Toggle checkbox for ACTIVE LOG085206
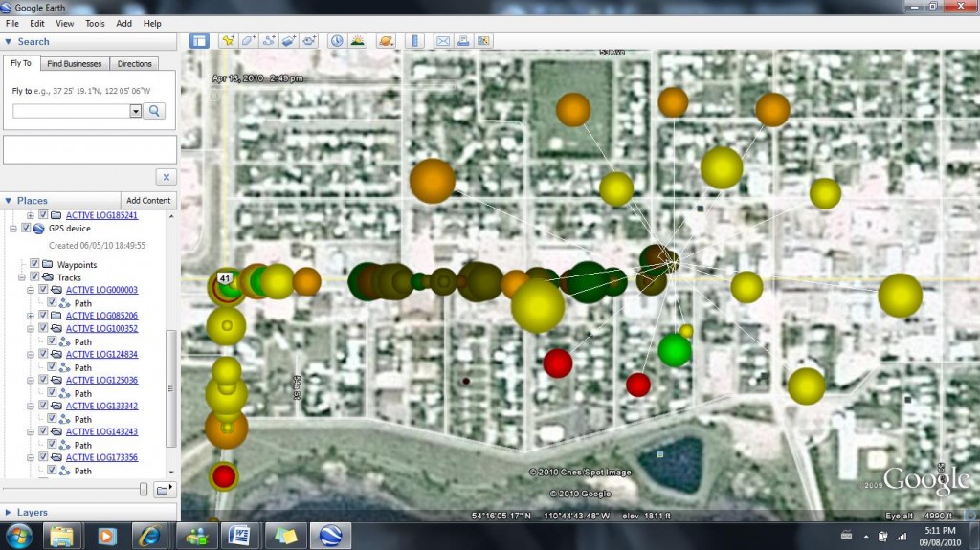Viewport: 980px width, 550px height. 43,315
